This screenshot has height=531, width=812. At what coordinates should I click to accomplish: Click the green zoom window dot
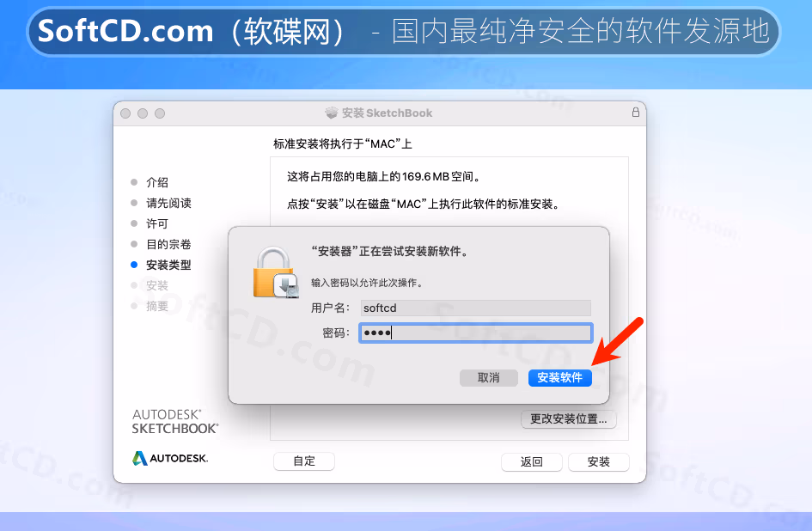click(x=160, y=113)
